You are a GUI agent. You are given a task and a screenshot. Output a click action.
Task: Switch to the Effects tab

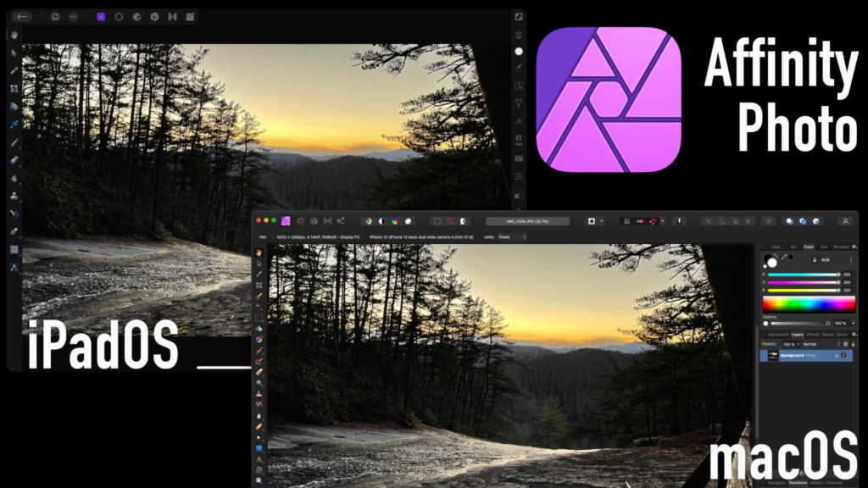coord(813,334)
